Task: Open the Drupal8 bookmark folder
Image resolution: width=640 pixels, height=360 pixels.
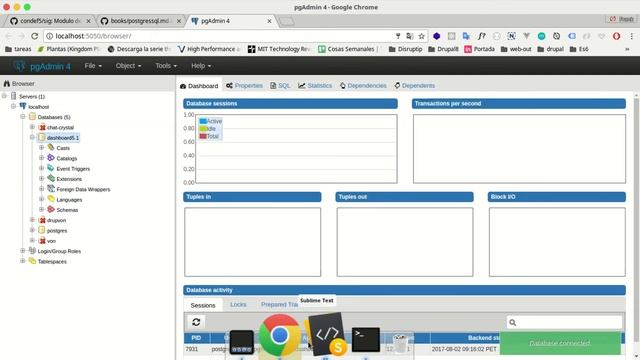Action: (x=443, y=49)
